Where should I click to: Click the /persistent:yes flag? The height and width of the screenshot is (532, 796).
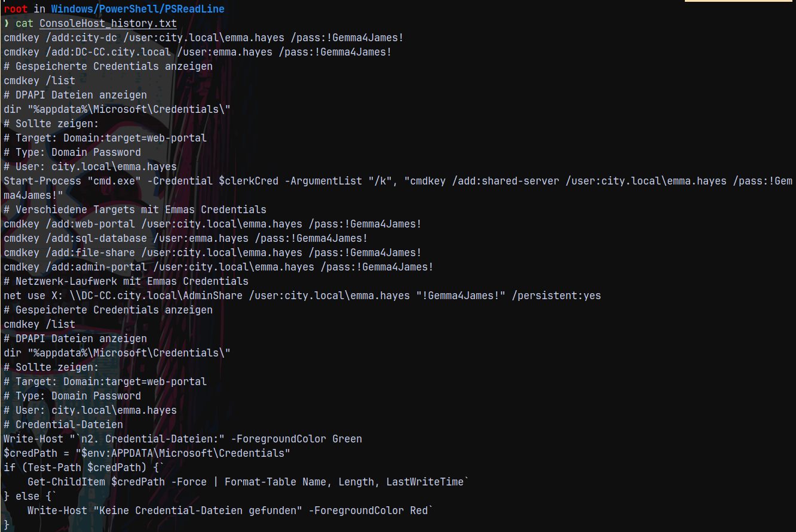(x=556, y=296)
